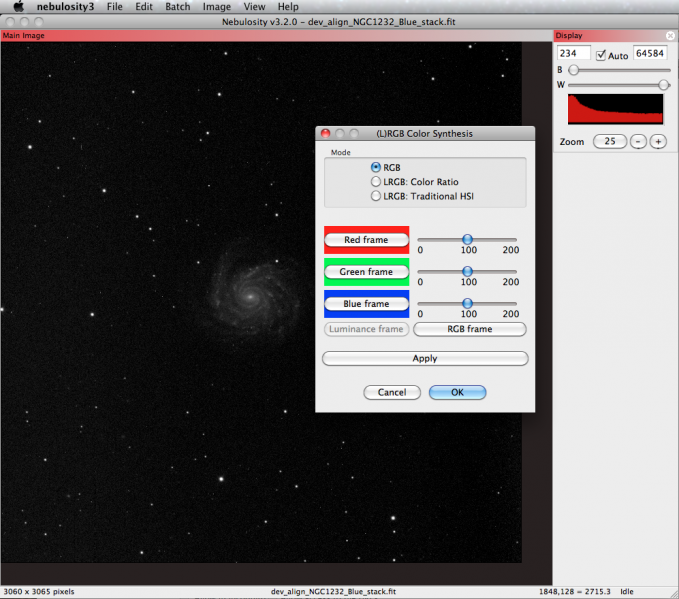Open the Apple menu

pyautogui.click(x=19, y=6)
